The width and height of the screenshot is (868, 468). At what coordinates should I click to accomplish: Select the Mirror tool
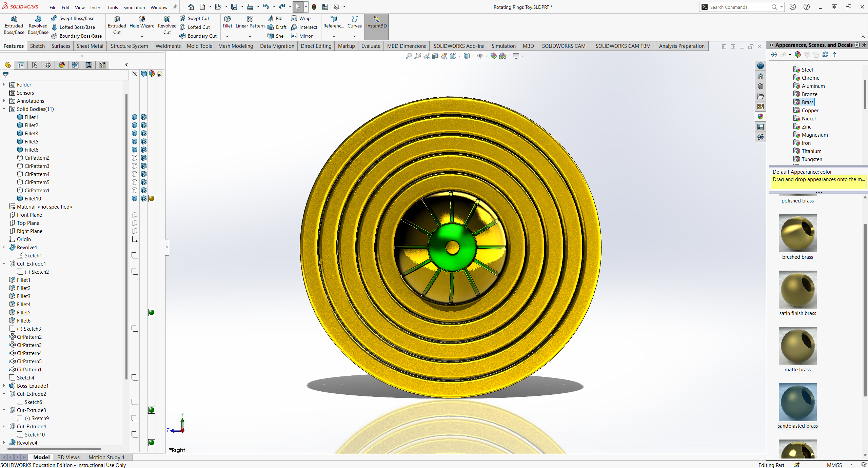(302, 36)
